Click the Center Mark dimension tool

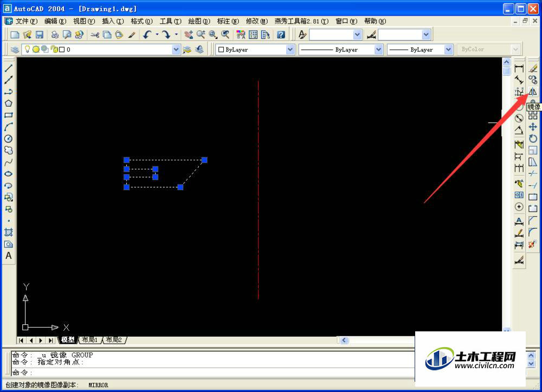click(519, 206)
